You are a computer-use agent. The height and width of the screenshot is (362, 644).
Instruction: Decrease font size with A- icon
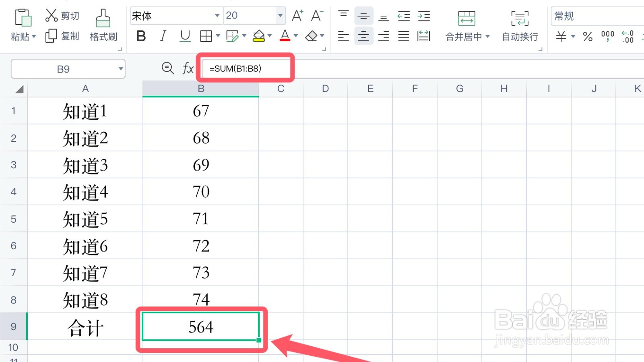317,16
